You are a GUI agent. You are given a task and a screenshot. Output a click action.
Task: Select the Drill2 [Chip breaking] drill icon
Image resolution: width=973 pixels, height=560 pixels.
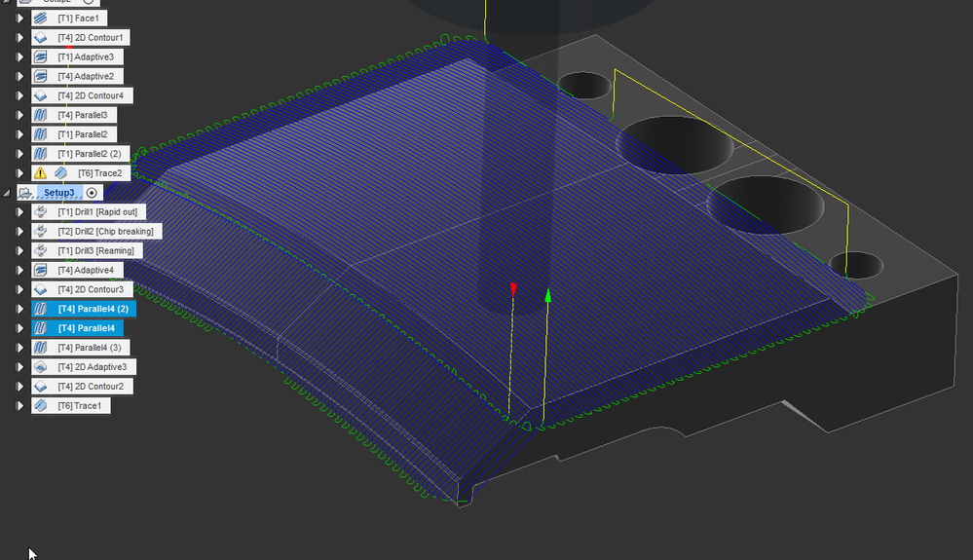pyautogui.click(x=41, y=232)
